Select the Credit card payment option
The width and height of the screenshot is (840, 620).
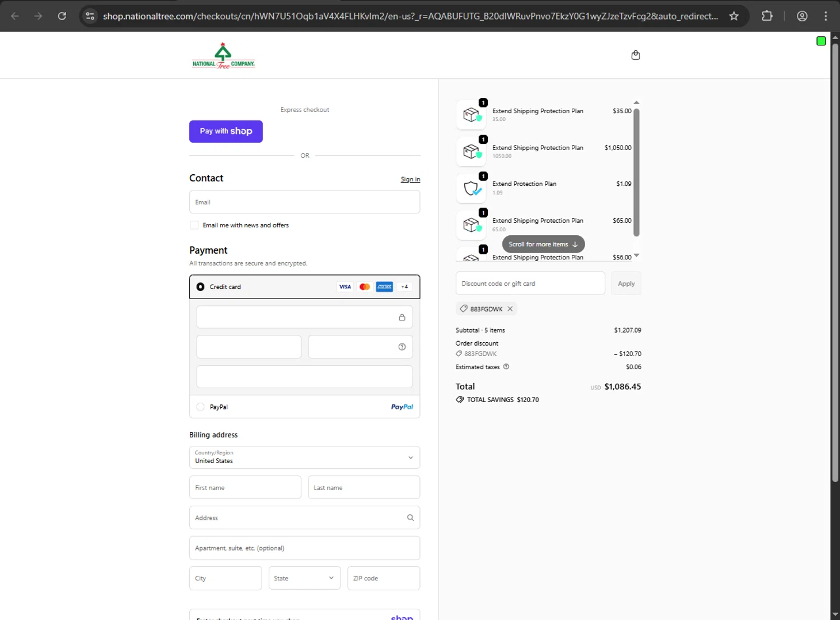(200, 287)
